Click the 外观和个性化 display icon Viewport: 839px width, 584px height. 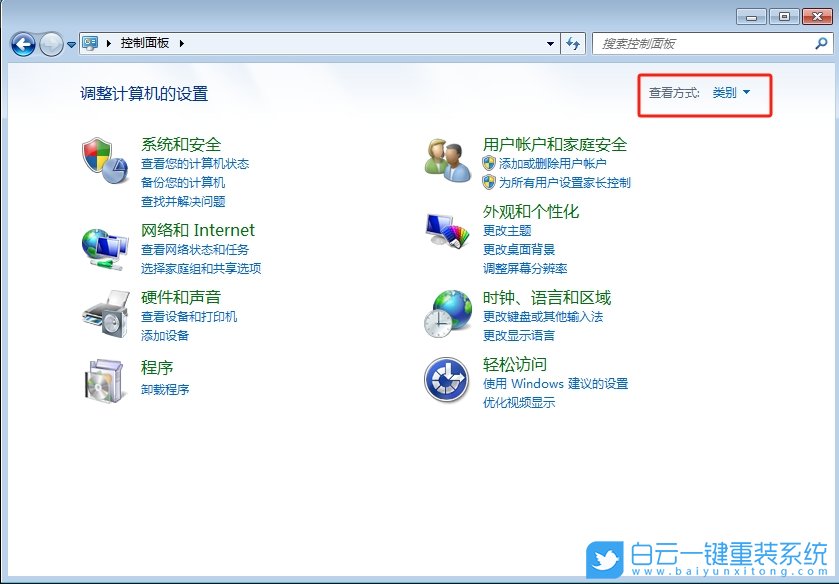click(445, 230)
